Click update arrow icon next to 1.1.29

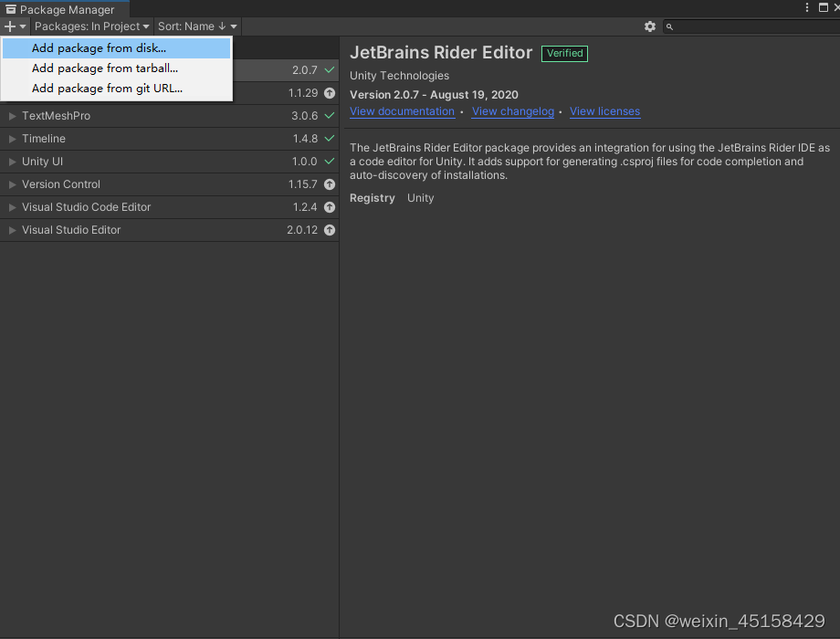[330, 93]
